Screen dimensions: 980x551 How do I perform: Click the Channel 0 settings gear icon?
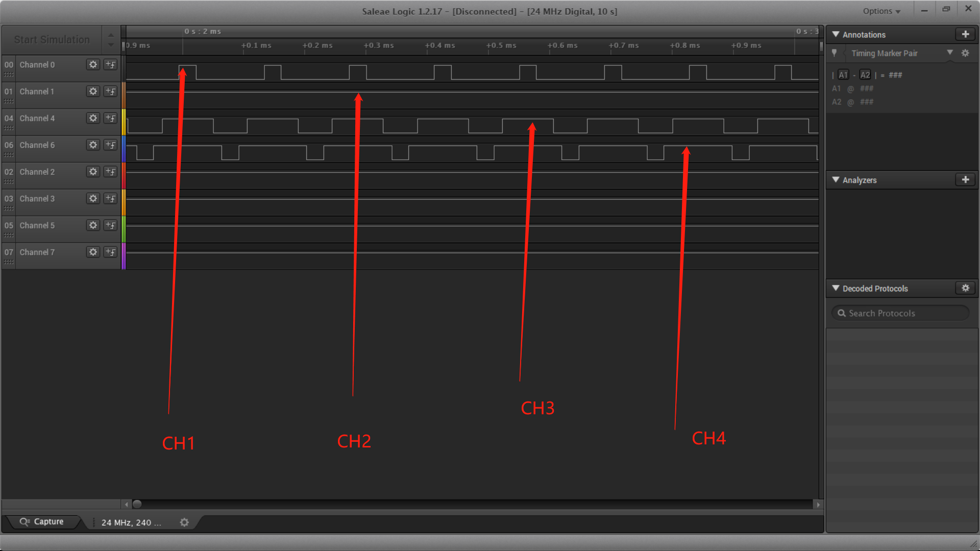tap(93, 65)
